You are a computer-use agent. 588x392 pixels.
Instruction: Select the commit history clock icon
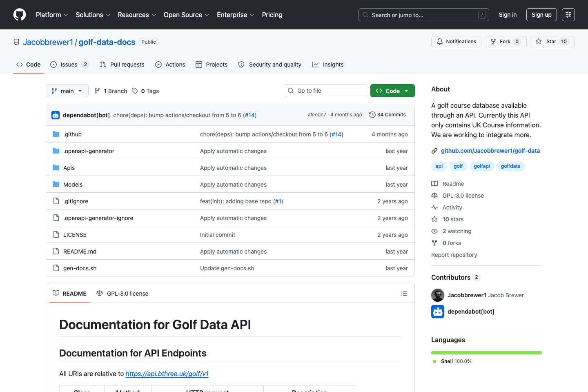click(372, 115)
